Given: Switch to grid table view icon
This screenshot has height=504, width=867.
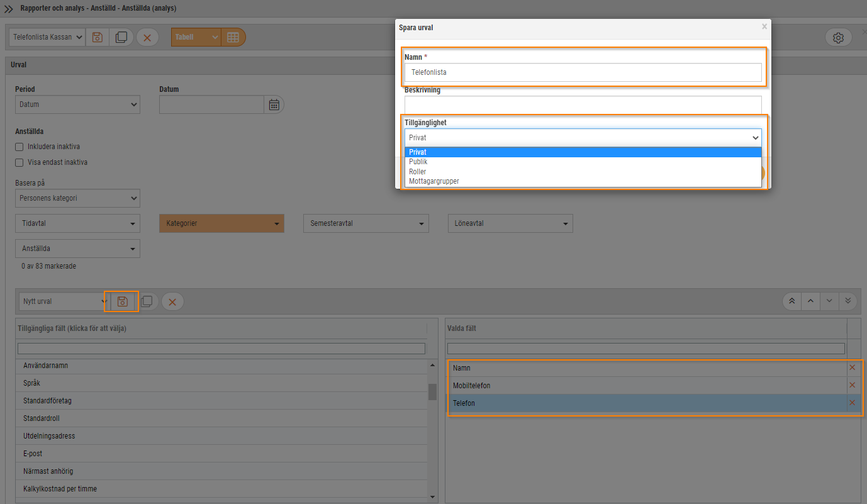Looking at the screenshot, I should 233,37.
